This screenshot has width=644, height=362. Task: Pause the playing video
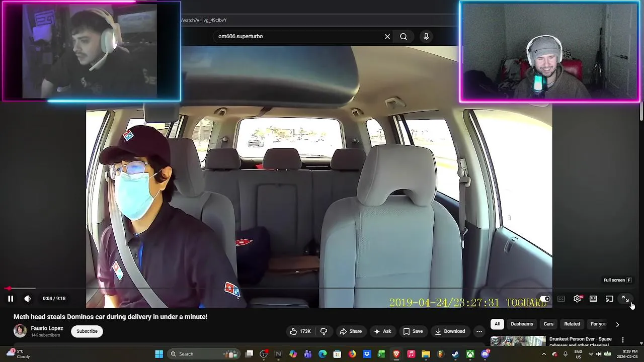10,299
